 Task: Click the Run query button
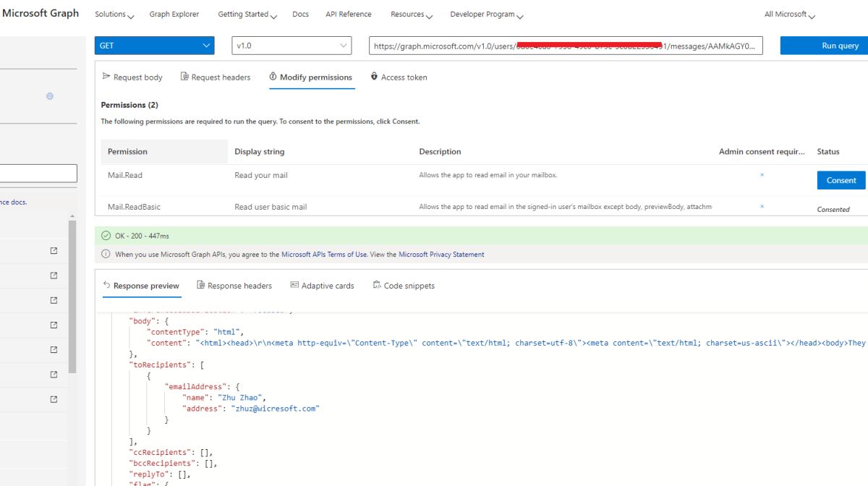pyautogui.click(x=824, y=46)
